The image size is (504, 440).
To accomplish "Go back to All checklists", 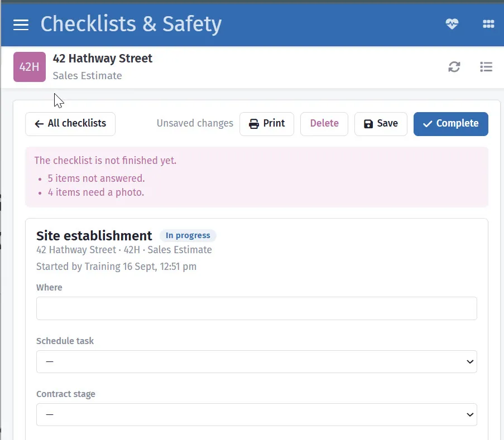I will (70, 124).
